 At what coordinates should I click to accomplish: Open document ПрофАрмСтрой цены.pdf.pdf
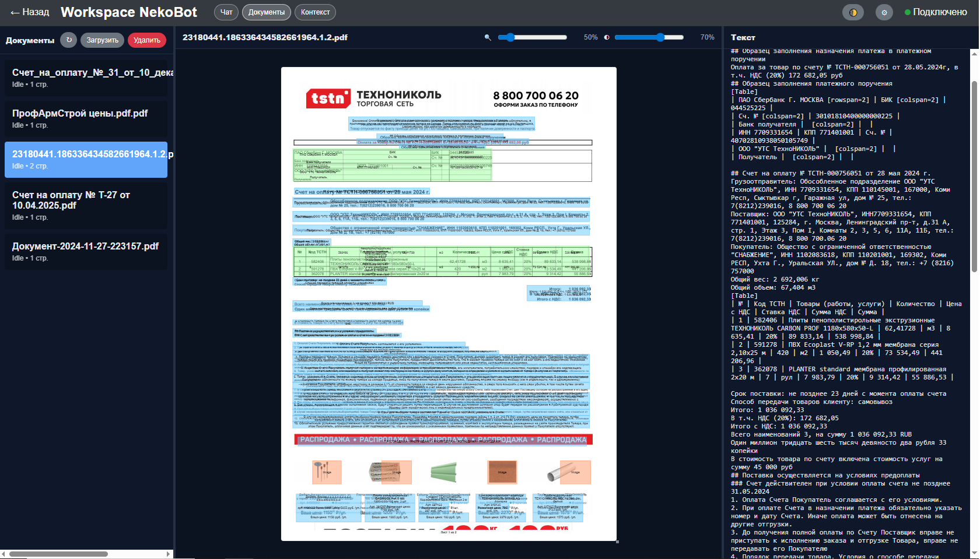pyautogui.click(x=86, y=118)
